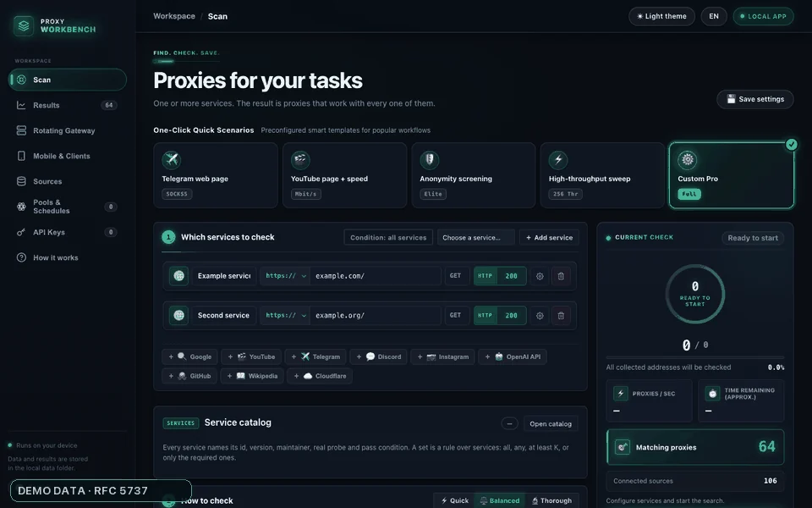The image size is (812, 508).
Task: Open the Sources page in the sidebar
Action: (68, 181)
